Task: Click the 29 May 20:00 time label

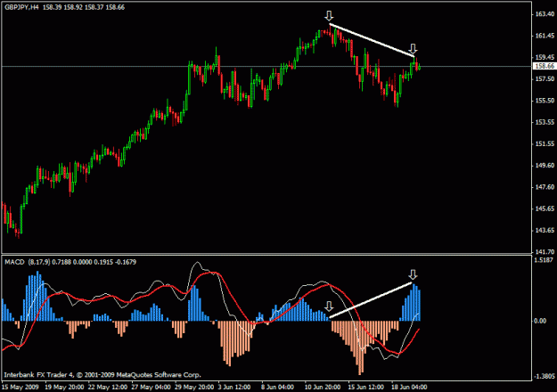Action: [194, 387]
